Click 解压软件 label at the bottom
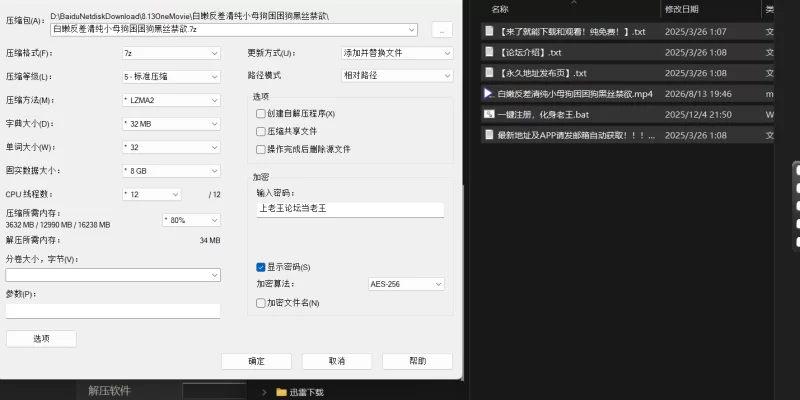This screenshot has width=800, height=400. tap(109, 391)
